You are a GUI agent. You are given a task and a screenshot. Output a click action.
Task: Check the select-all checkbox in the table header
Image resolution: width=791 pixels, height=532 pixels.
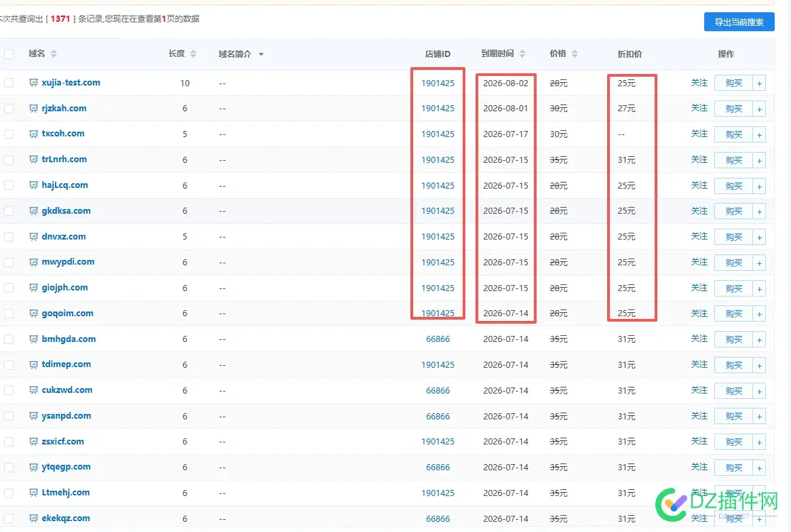pyautogui.click(x=9, y=54)
